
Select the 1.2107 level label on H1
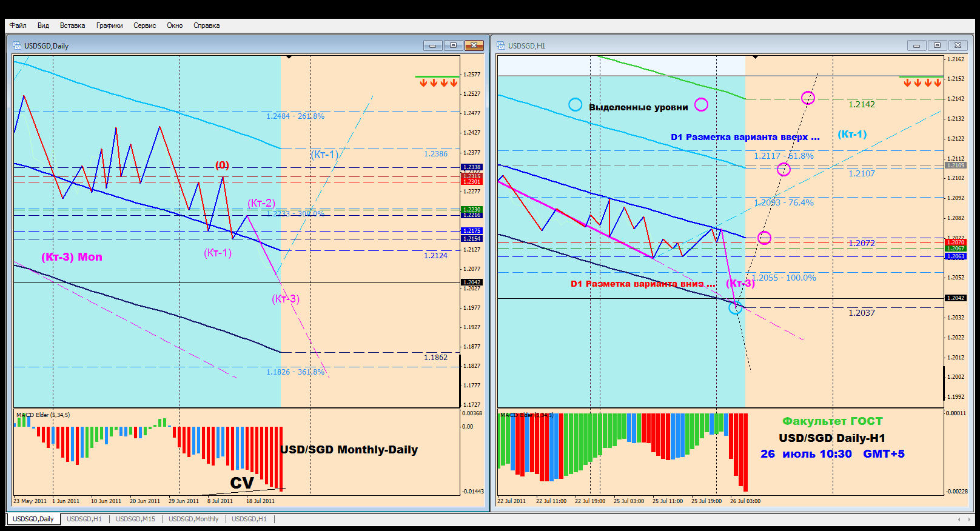pos(862,173)
